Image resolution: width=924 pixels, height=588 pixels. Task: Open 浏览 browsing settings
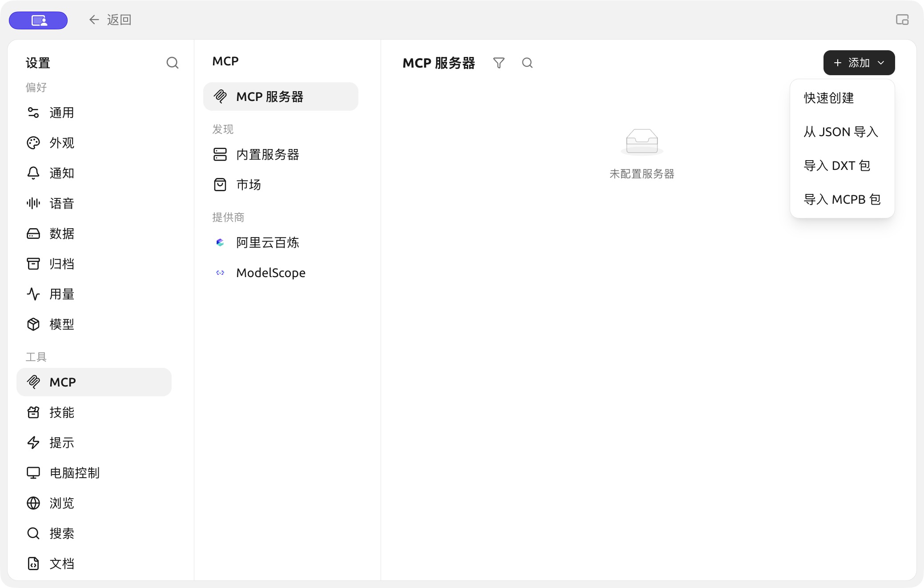click(x=94, y=503)
